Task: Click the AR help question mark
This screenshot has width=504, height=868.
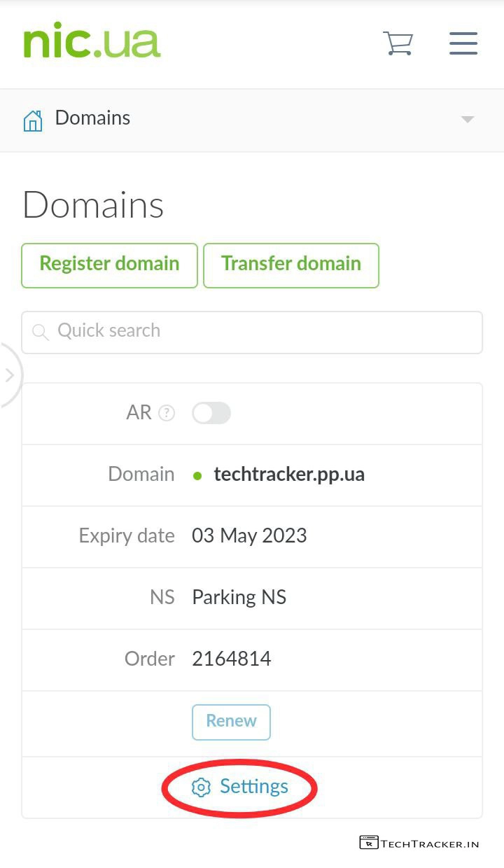Action: click(x=167, y=413)
